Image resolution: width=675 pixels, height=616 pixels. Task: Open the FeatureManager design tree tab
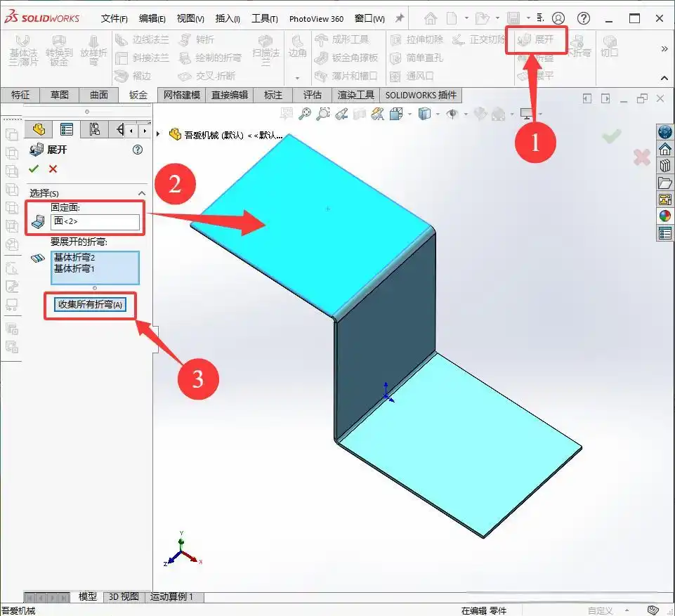pos(39,129)
